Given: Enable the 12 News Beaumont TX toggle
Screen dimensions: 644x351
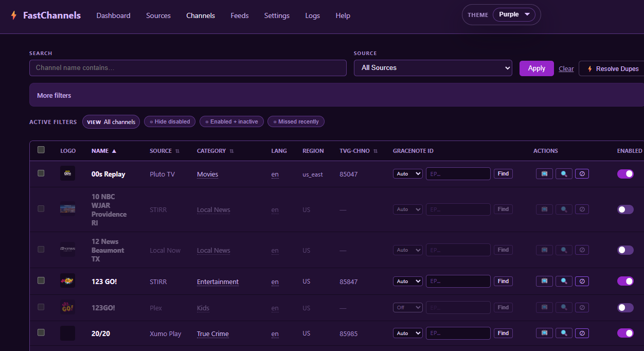Looking at the screenshot, I should tap(625, 250).
